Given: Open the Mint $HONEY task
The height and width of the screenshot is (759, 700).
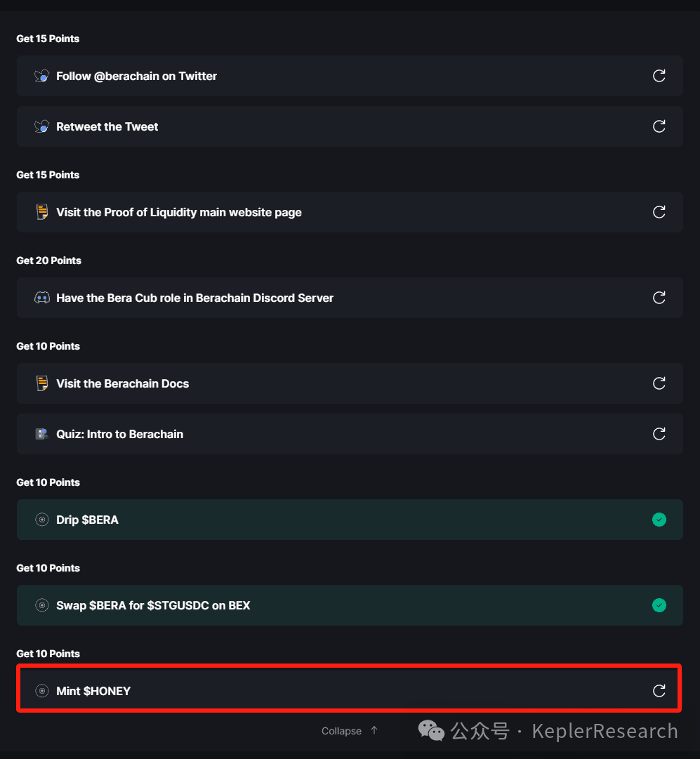Looking at the screenshot, I should point(93,691).
